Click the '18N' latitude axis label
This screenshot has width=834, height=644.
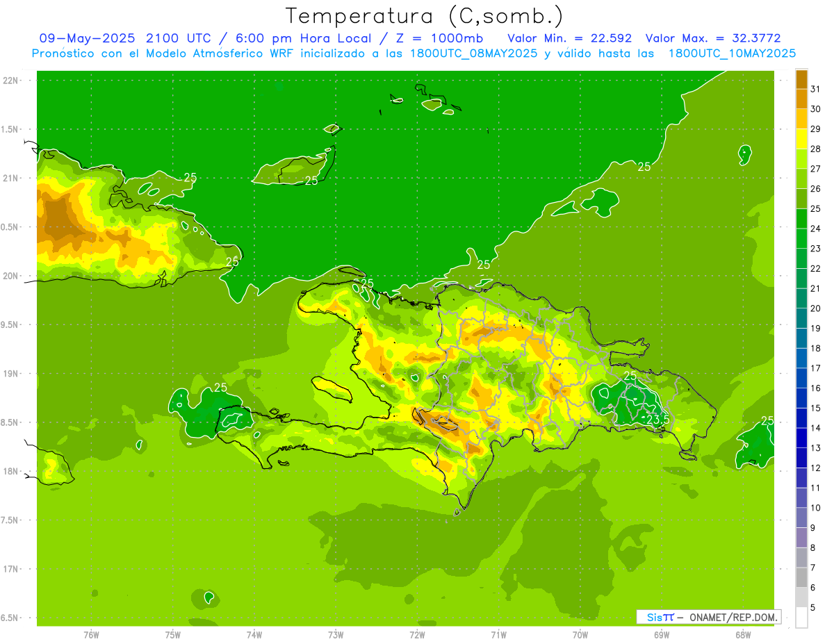11,472
